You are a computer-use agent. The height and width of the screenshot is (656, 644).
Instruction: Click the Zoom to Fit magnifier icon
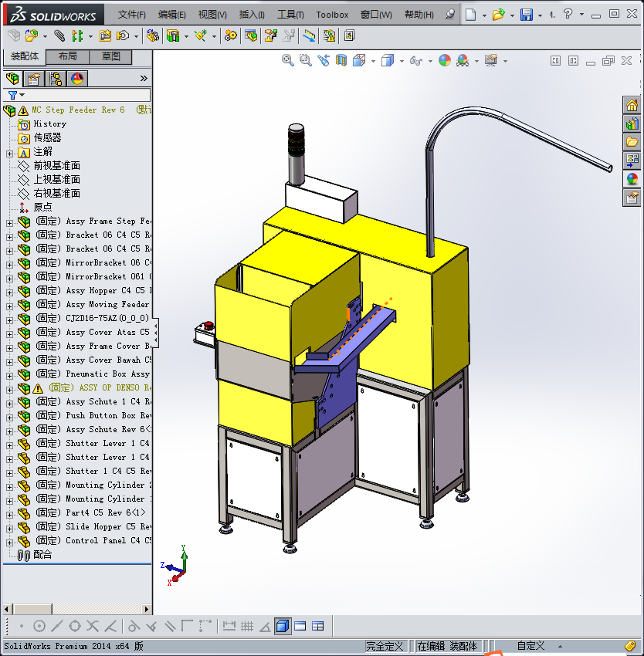pos(288,60)
